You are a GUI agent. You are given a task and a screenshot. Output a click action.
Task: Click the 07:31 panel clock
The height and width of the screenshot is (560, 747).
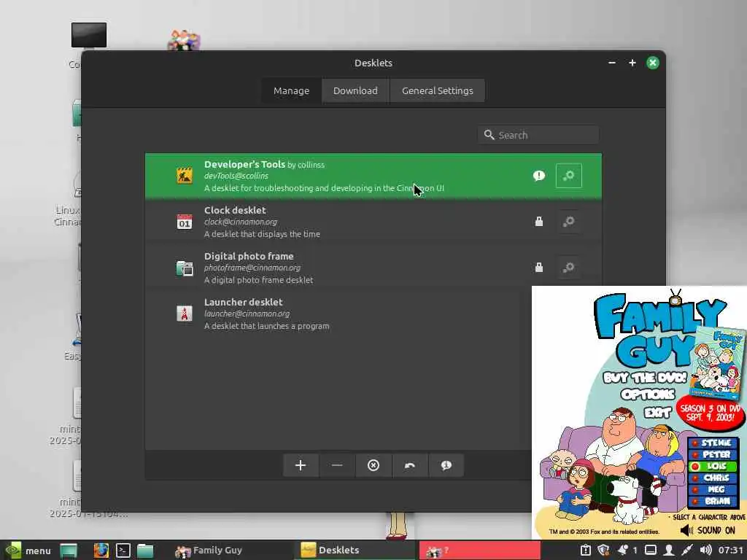pyautogui.click(x=730, y=551)
